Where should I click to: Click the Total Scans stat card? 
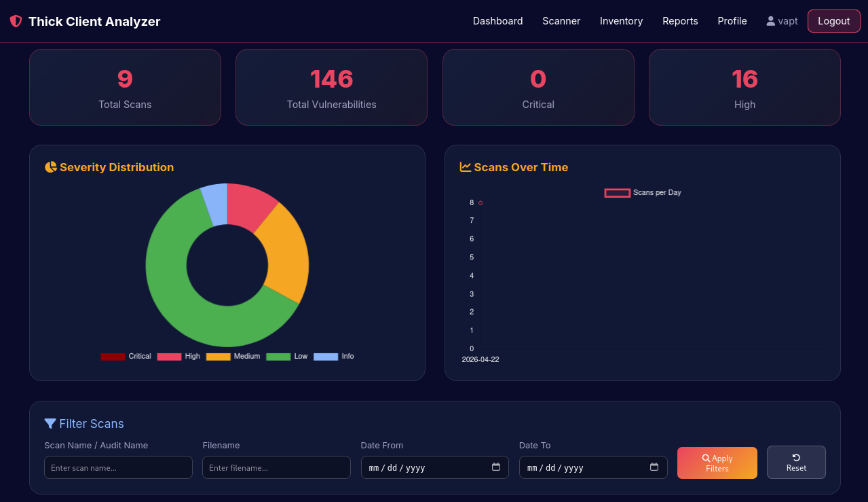[x=125, y=87]
